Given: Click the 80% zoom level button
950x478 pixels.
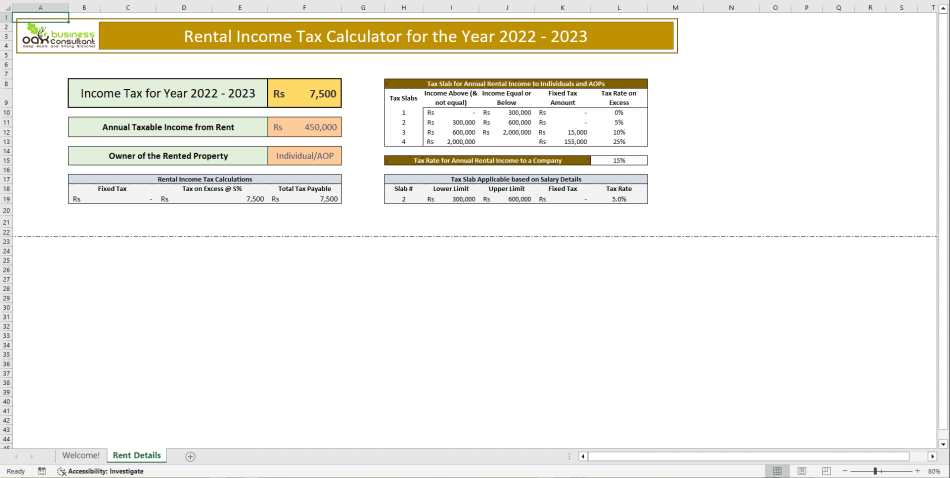Looking at the screenshot, I should click(x=934, y=471).
